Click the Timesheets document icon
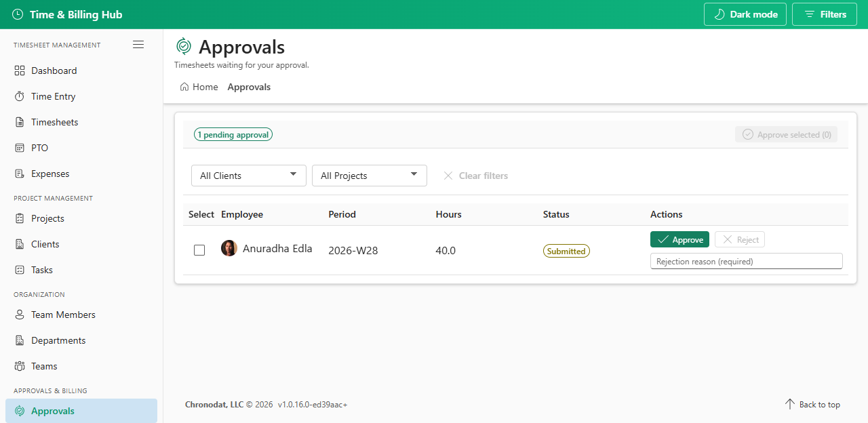868x423 pixels. 20,122
